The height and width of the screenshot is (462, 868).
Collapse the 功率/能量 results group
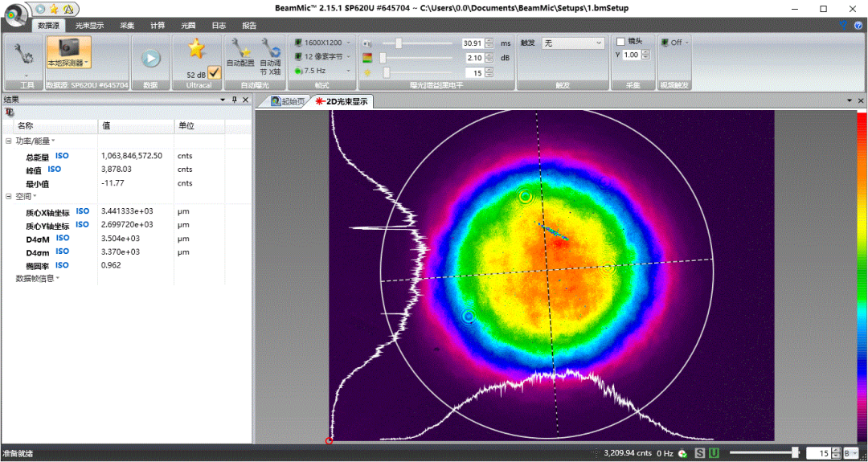[x=8, y=141]
